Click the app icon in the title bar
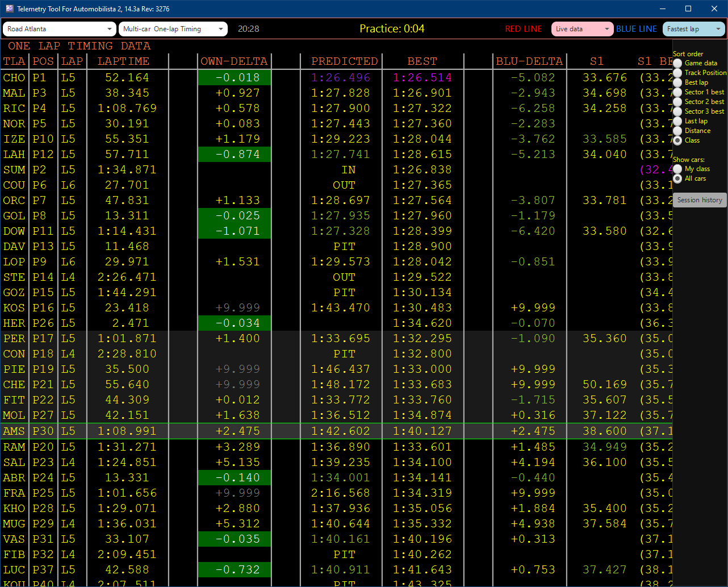The image size is (728, 587). tap(10, 9)
